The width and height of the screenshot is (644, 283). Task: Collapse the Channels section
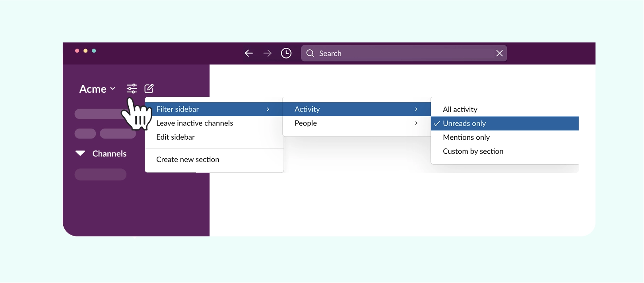[x=80, y=154]
